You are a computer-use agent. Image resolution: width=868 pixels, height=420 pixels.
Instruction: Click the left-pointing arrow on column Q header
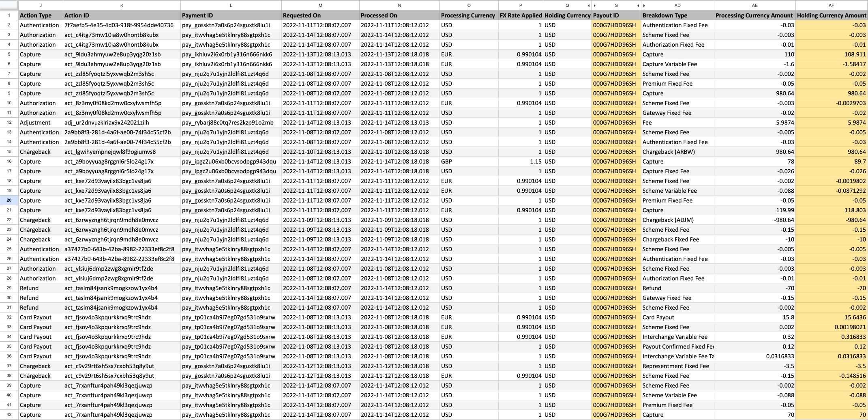(589, 5)
